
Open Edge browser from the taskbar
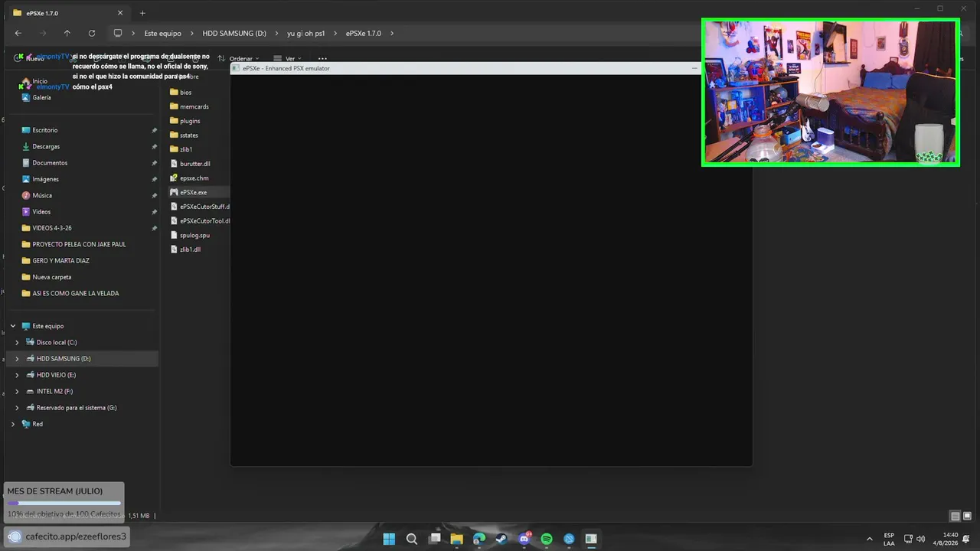tap(479, 539)
